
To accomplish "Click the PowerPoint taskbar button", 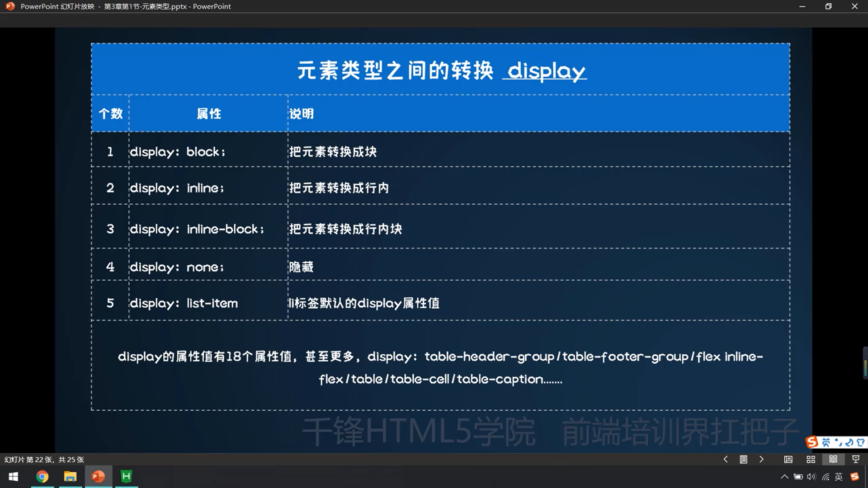I will (x=98, y=477).
